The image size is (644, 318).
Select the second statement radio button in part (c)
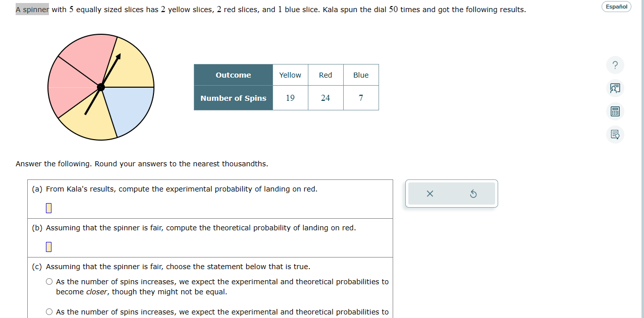(x=49, y=311)
